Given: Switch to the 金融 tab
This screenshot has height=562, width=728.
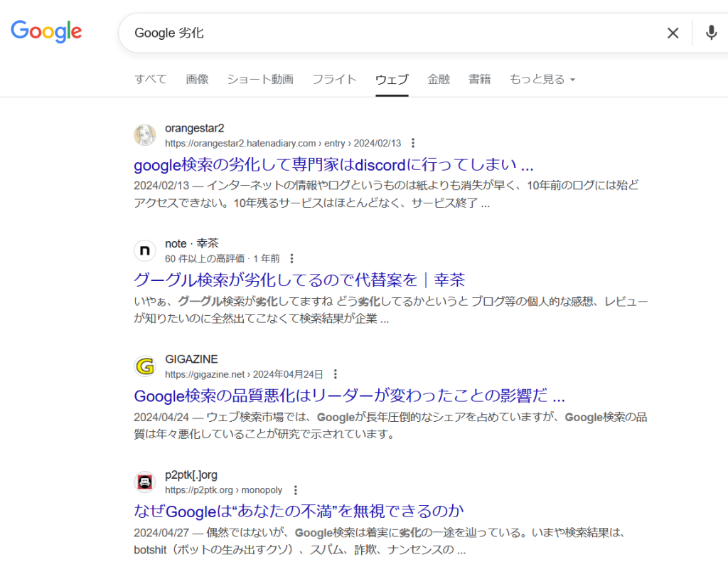Looking at the screenshot, I should [438, 80].
